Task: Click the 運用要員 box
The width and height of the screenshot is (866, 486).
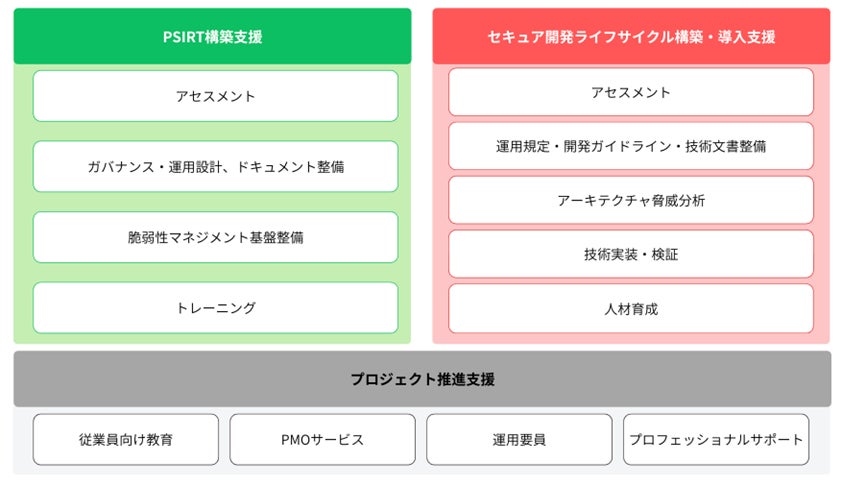Action: tap(519, 439)
